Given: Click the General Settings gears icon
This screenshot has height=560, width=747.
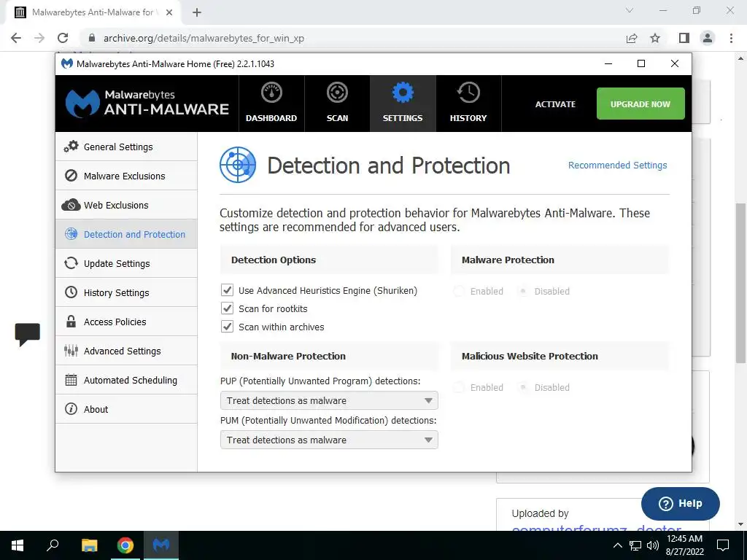Looking at the screenshot, I should (71, 147).
